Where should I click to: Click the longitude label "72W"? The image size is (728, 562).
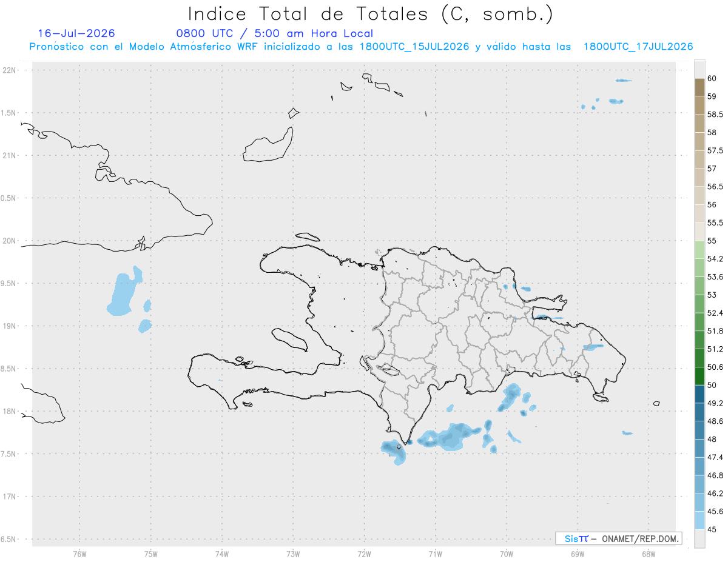tap(365, 554)
